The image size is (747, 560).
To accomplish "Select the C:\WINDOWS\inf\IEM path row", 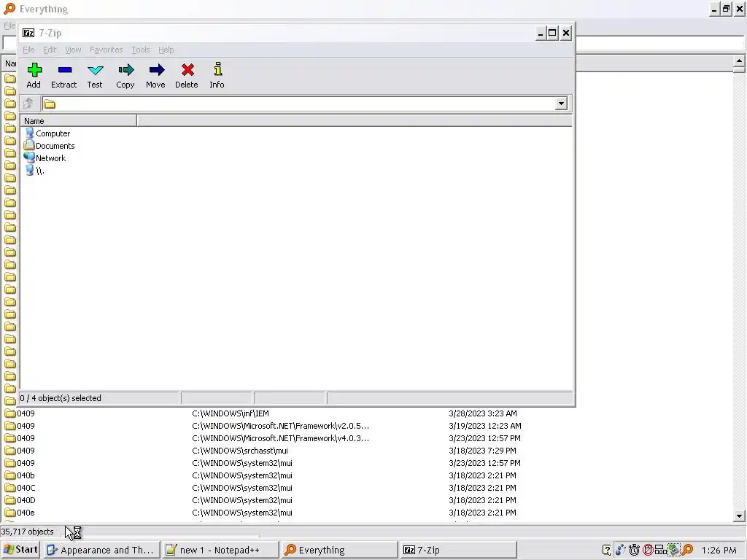I will [x=230, y=413].
